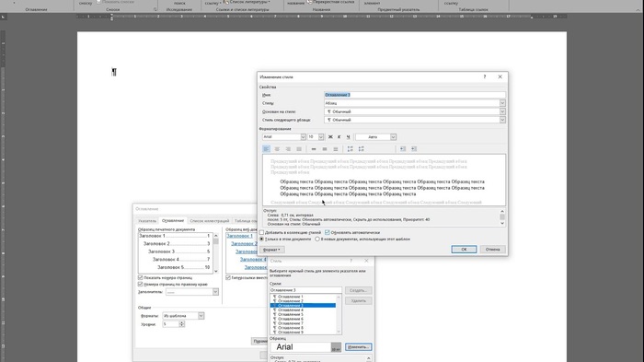Switch to Таблица ссылок tab
644x362 pixels.
click(x=246, y=221)
